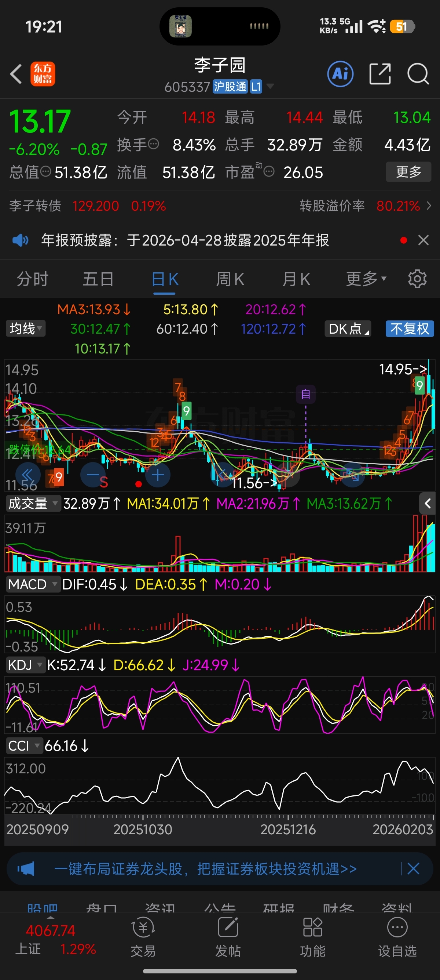Collapse indicator panel with left chevron
The image size is (440, 980).
(427, 503)
